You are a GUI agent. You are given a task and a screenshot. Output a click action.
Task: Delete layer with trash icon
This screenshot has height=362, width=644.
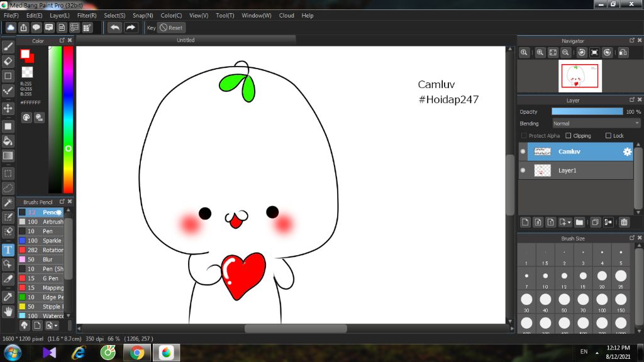(624, 222)
